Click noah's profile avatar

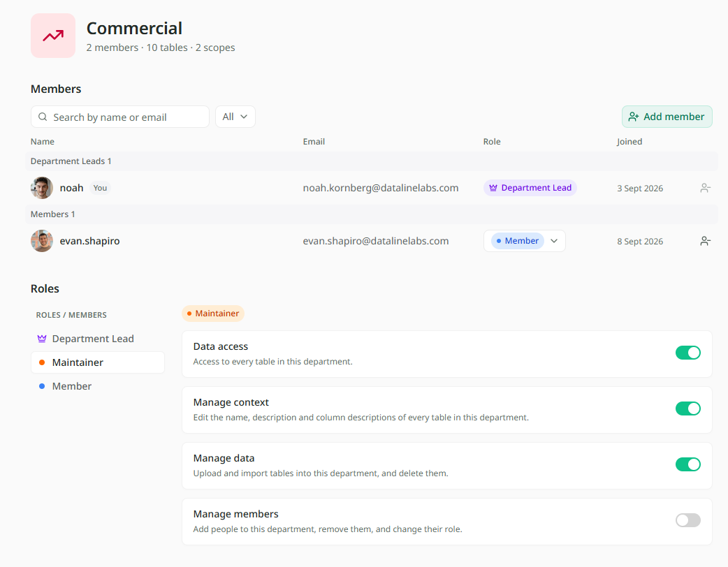[x=42, y=188]
